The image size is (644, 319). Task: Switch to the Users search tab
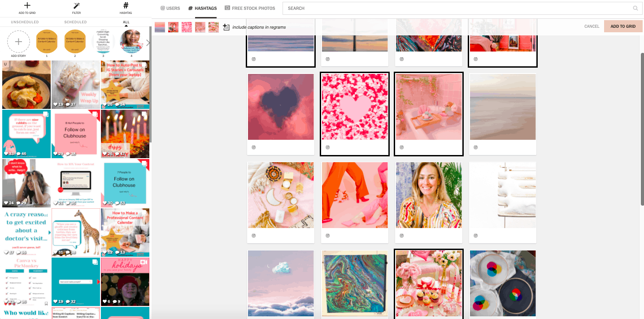click(x=170, y=8)
